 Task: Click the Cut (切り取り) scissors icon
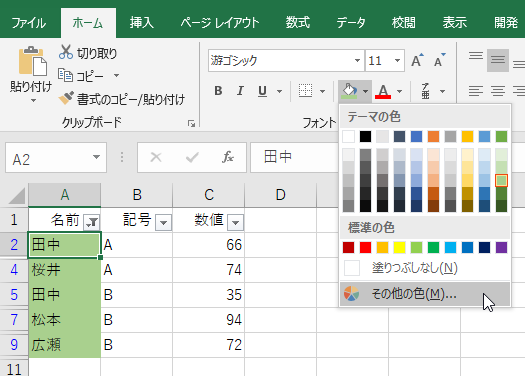pos(66,52)
